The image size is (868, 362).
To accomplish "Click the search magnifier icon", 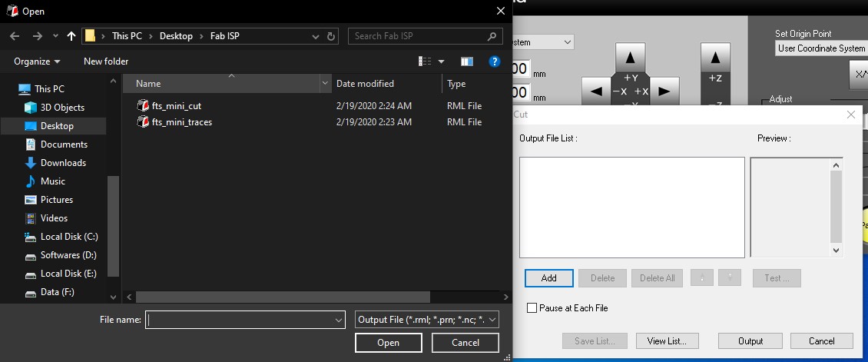I will coord(492,36).
